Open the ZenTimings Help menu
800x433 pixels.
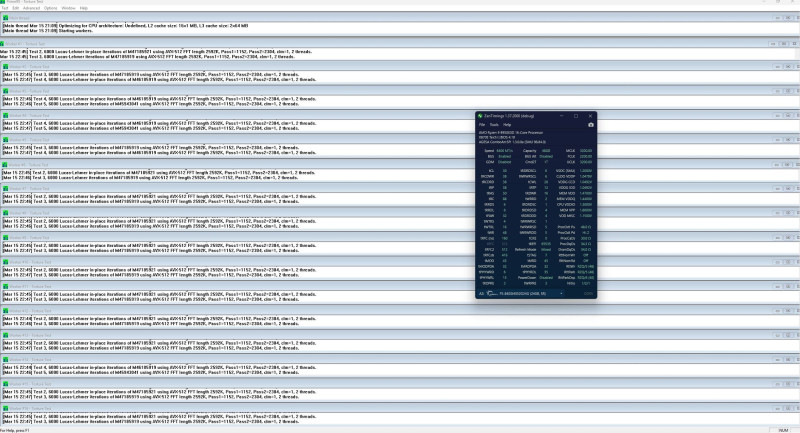[507, 125]
